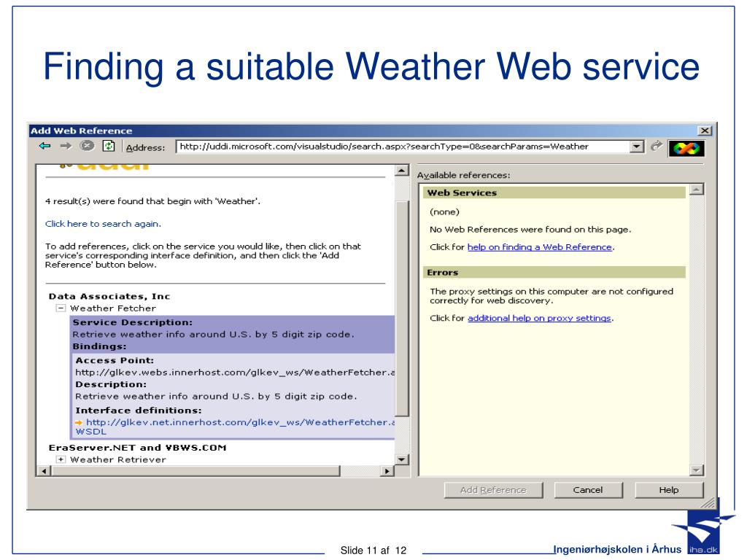Screen dimensions: 747x560
Task: Click the browser logo throbber icon
Action: click(x=686, y=149)
